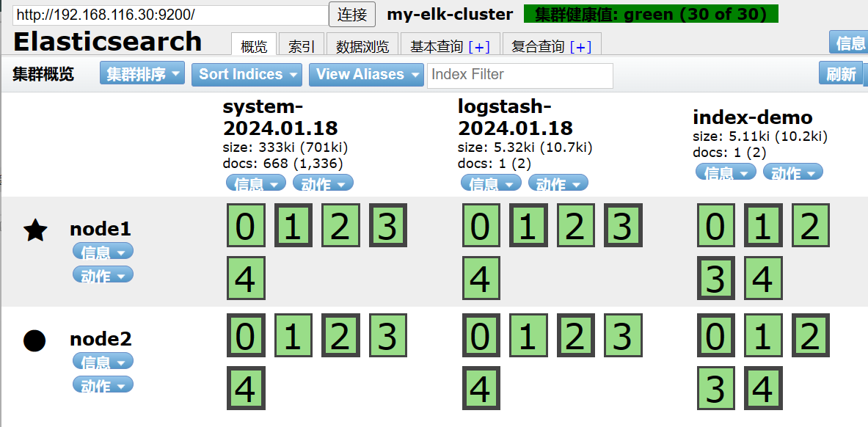Add a new 复合查询 tab with [+]

coord(580,47)
